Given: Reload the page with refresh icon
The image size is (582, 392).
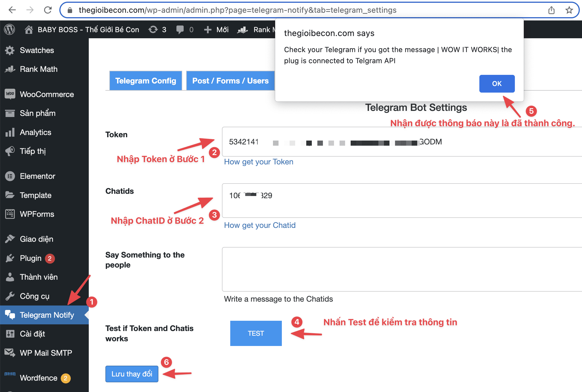Looking at the screenshot, I should coord(48,10).
